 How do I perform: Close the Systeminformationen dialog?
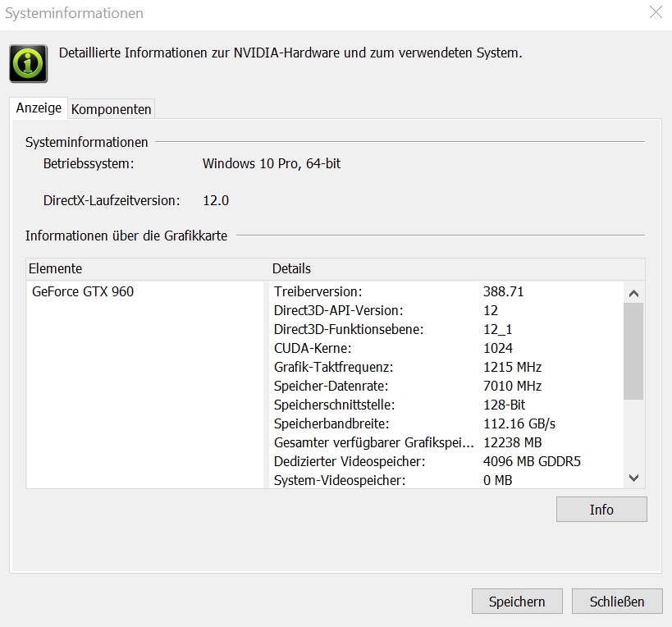(656, 12)
